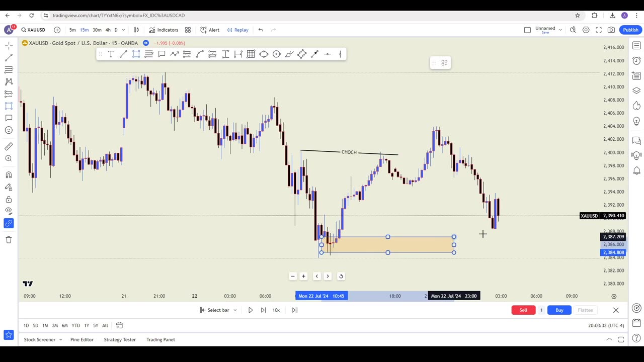This screenshot has height=362, width=644.
Task: Select the Callout tool in the floating toolbar
Action: (x=162, y=54)
